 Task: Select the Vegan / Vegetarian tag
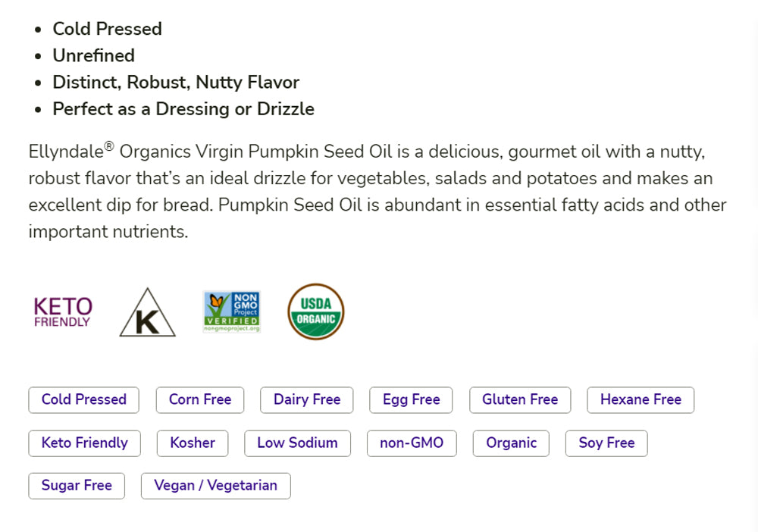click(215, 486)
